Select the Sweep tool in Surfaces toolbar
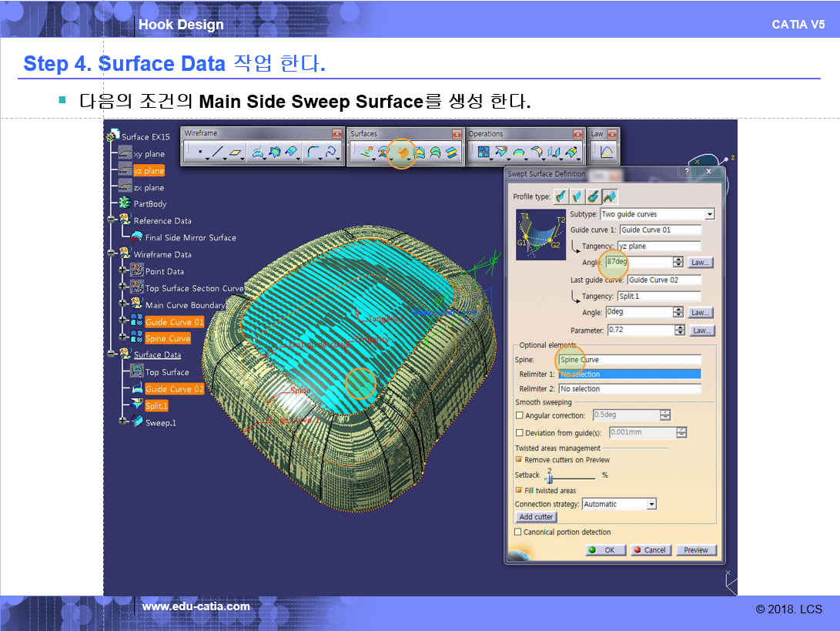 (x=401, y=153)
